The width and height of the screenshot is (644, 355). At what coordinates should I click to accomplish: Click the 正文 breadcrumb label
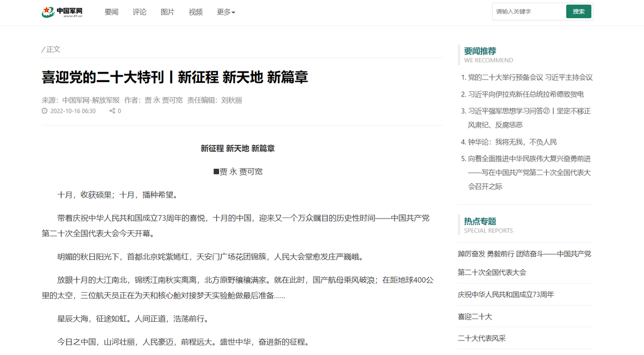(x=53, y=49)
